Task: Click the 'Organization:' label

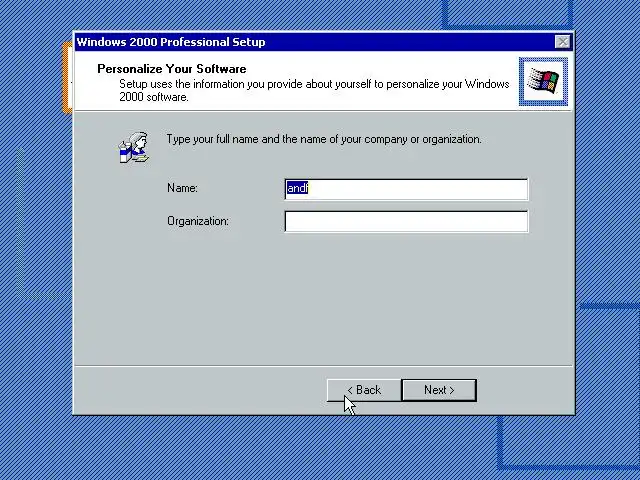Action: 198,221
